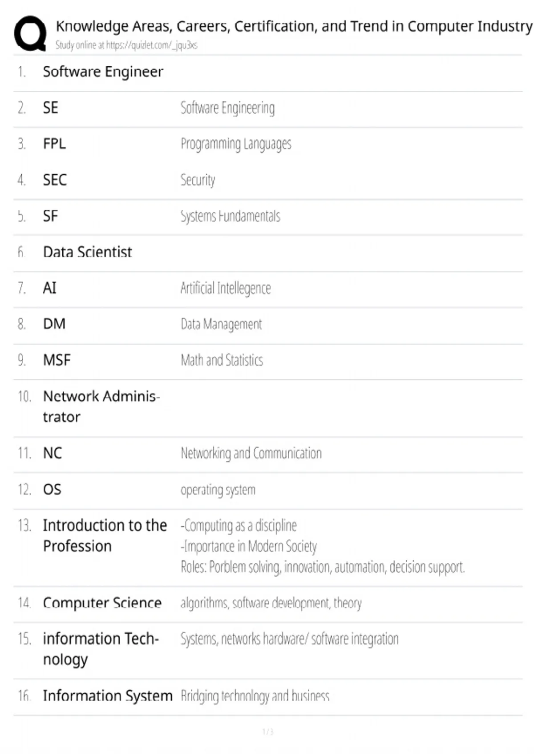Click the 1/3 page number indicator
This screenshot has height=756, width=534.
tap(267, 732)
